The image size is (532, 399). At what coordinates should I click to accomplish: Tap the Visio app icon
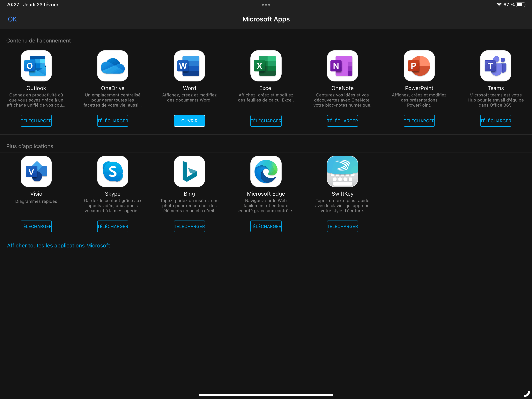[x=36, y=171]
